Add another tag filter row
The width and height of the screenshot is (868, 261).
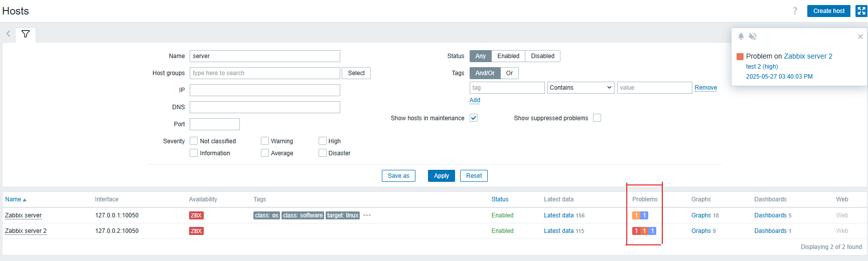[475, 100]
